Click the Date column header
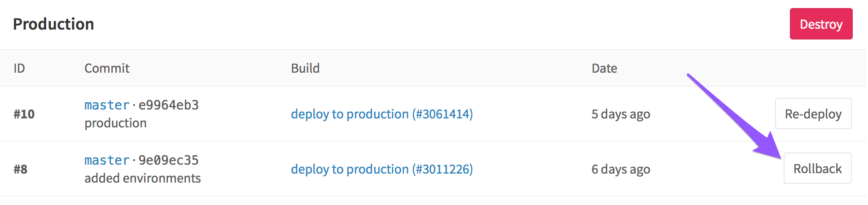Viewport: 868px width, 205px height. 604,68
